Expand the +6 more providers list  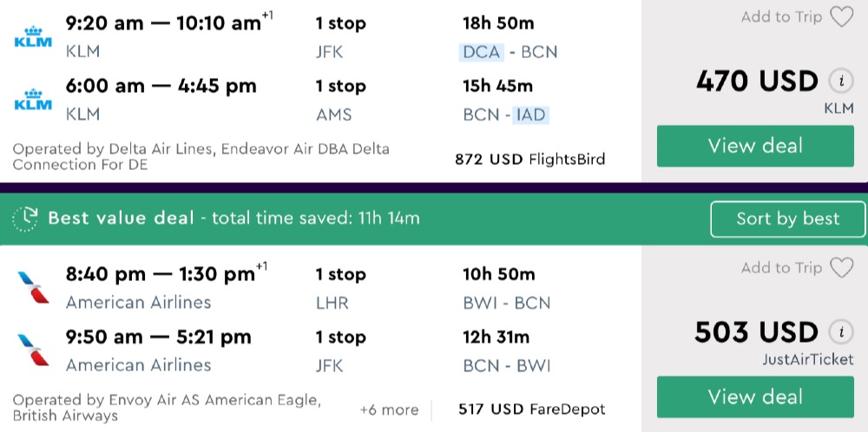(389, 409)
